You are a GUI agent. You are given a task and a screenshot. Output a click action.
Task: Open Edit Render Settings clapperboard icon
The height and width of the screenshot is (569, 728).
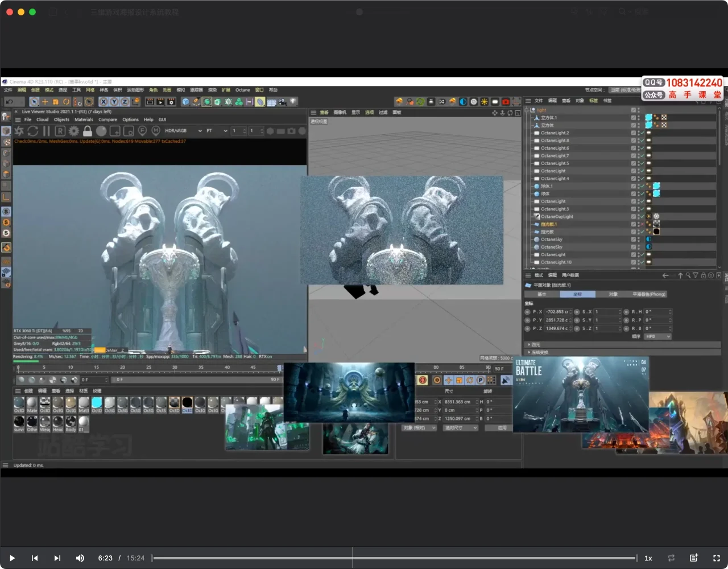pos(171,102)
